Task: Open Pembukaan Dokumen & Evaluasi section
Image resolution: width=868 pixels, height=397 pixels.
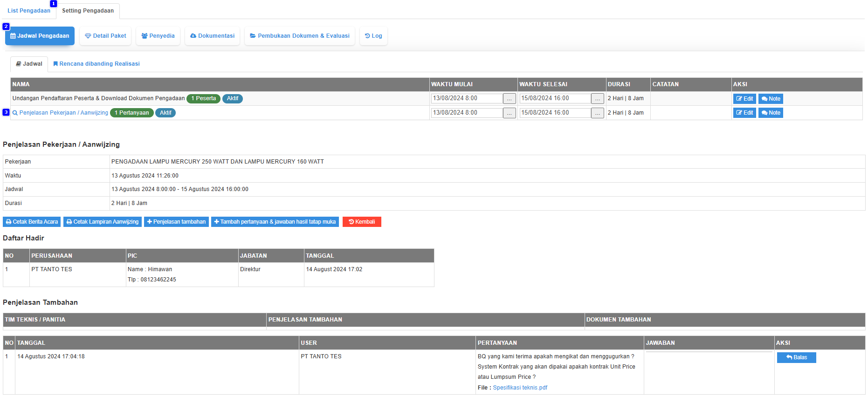Action: [x=299, y=36]
